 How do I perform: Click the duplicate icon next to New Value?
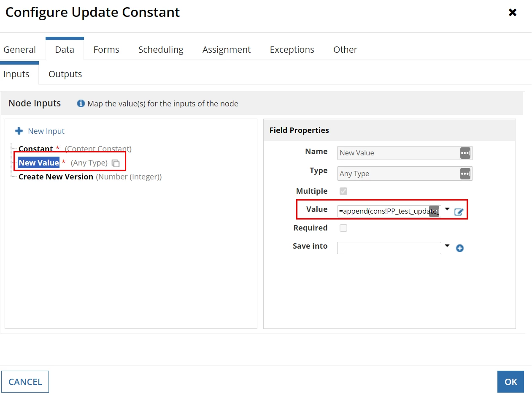coord(116,163)
